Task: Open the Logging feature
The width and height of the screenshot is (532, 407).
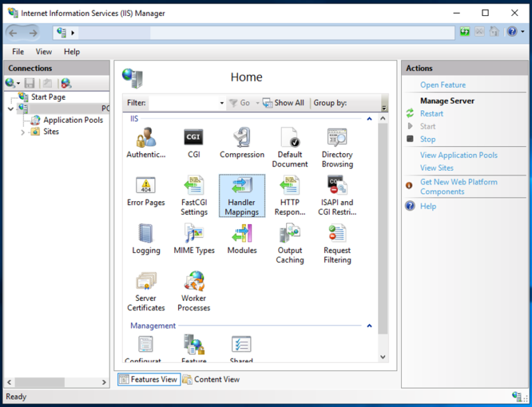Action: [x=146, y=239]
